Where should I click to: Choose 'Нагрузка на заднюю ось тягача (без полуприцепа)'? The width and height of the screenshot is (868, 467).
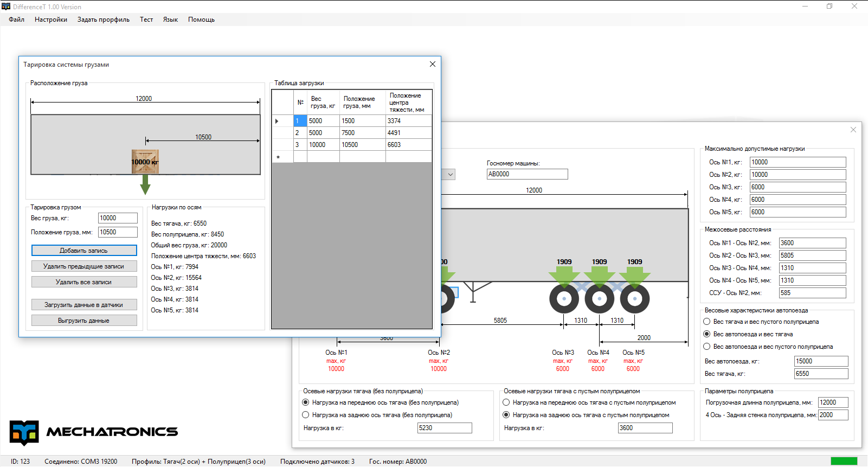306,415
